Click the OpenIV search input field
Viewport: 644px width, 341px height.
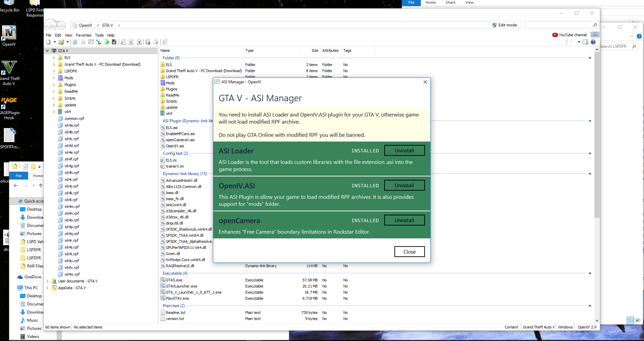point(558,25)
